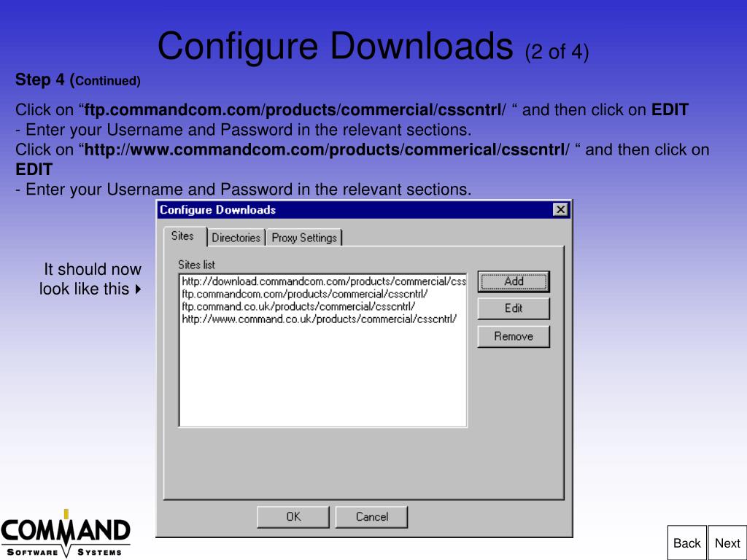Go Back to the previous slide

click(686, 542)
